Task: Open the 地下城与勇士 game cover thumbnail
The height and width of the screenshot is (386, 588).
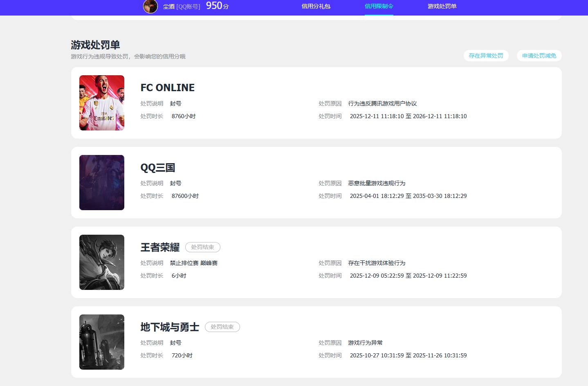Action: point(102,342)
